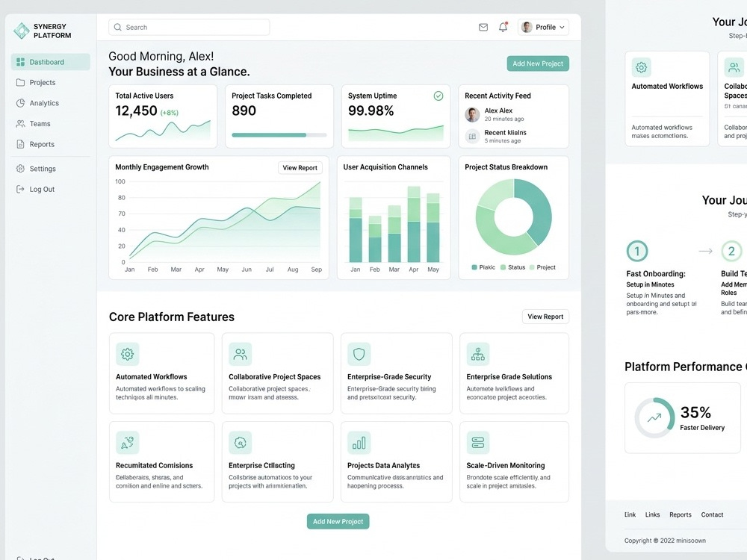
Task: Click the System Uptime check mark icon
Action: tap(438, 96)
